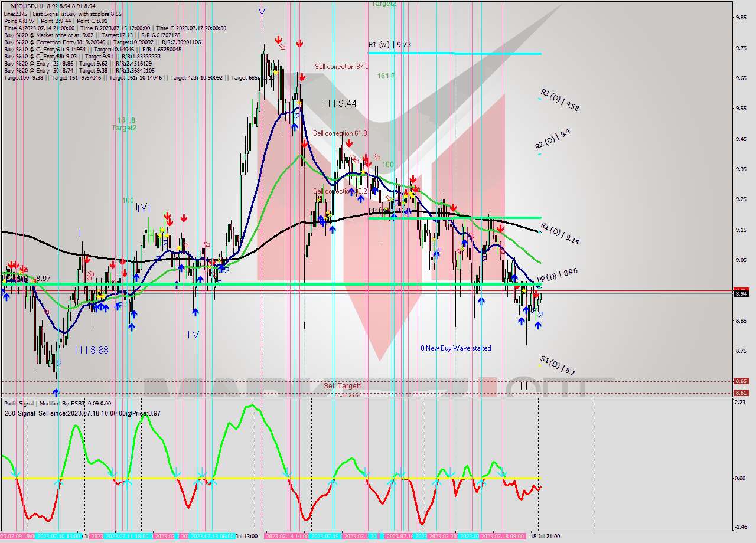The image size is (756, 543).
Task: Select the '2023.07.13 06:00' time marker
Action: tap(212, 537)
